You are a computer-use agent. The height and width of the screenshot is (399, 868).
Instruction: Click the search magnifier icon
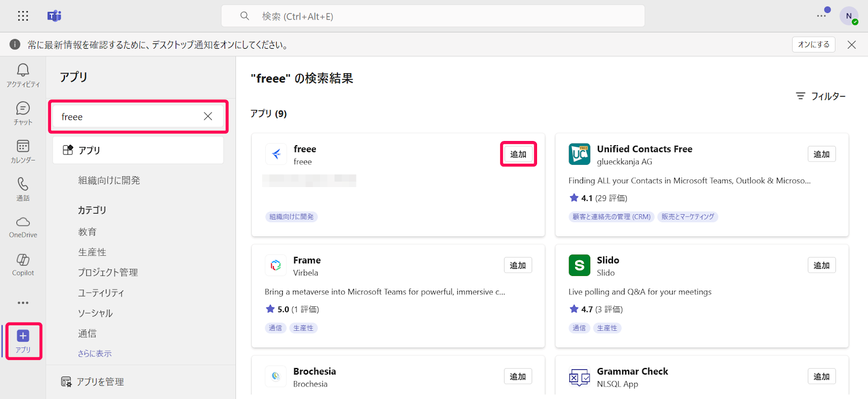point(245,16)
